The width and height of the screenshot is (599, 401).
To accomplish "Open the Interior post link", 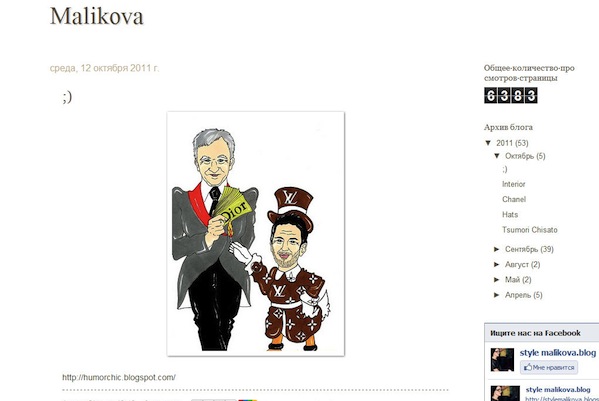I will click(x=513, y=184).
